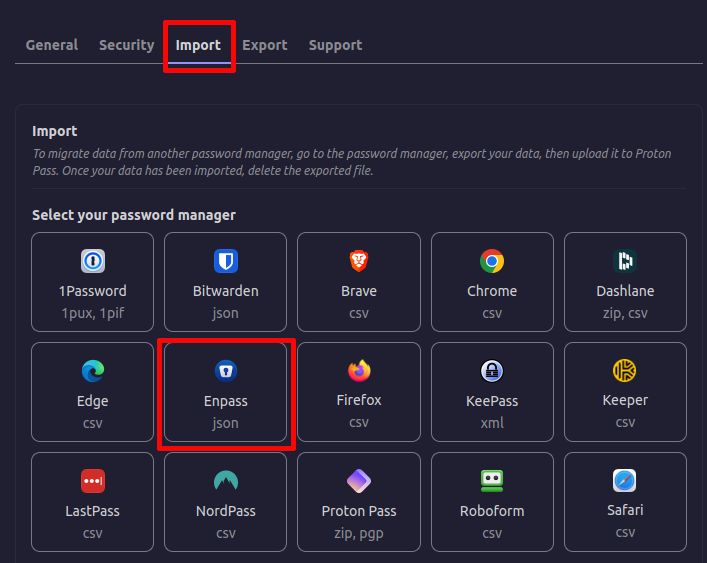Click the 'csv' format under Brave
Viewport: 707px width, 563px height.
[x=359, y=313]
